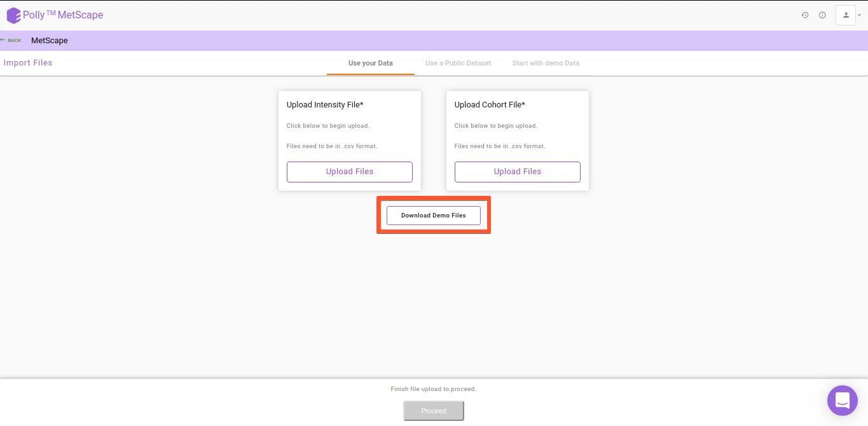Viewport: 868px width, 426px height.
Task: Click the info circle icon
Action: click(822, 15)
